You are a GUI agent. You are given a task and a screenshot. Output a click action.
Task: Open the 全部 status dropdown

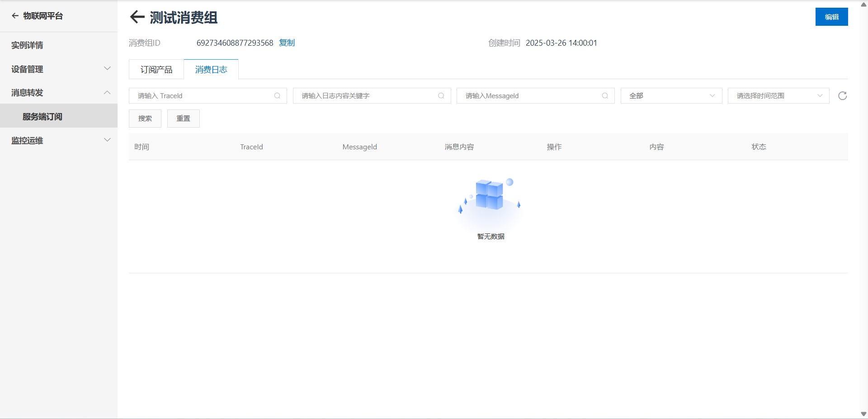pos(671,96)
